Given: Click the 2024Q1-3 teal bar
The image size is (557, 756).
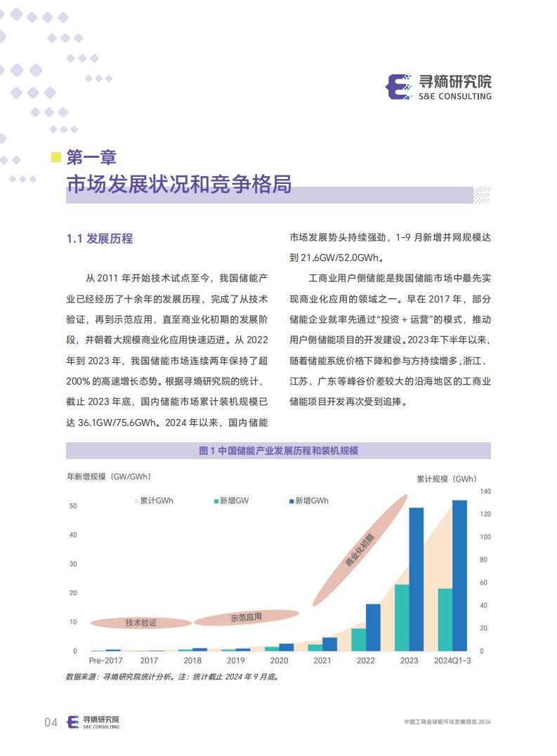Looking at the screenshot, I should coord(445,620).
